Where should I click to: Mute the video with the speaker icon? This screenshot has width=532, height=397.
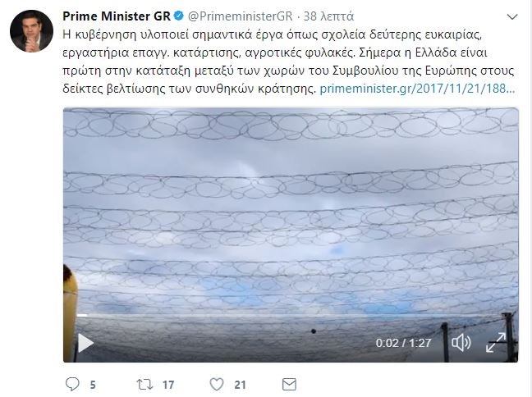click(461, 343)
